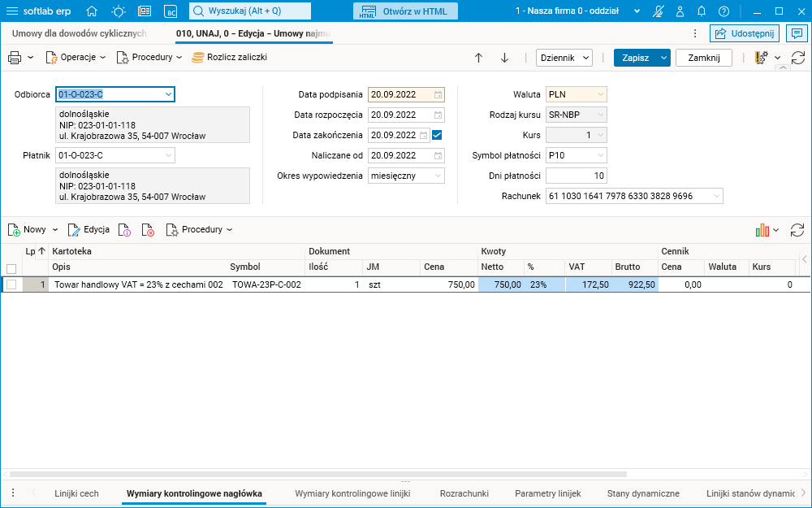
Task: Go to the Home screen icon
Action: [x=92, y=11]
